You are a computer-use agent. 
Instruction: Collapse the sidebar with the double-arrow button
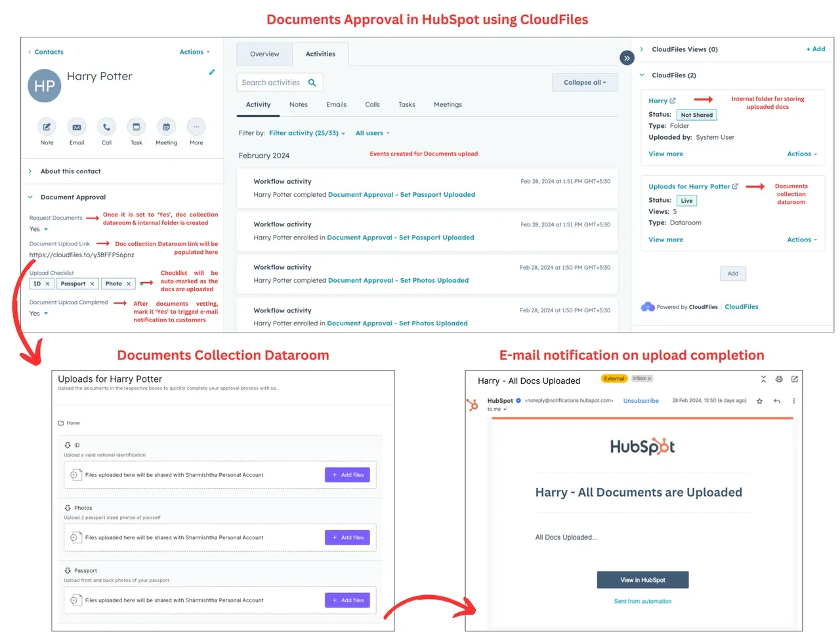pyautogui.click(x=627, y=58)
